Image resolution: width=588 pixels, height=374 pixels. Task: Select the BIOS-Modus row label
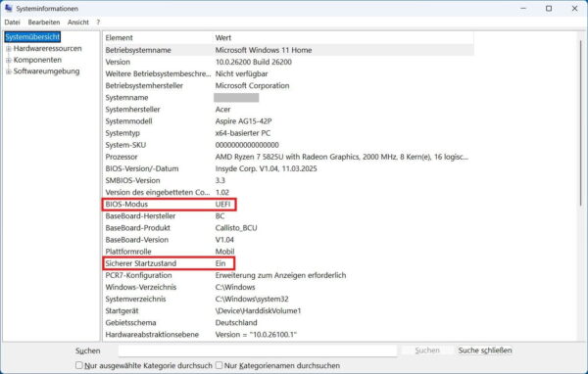126,205
